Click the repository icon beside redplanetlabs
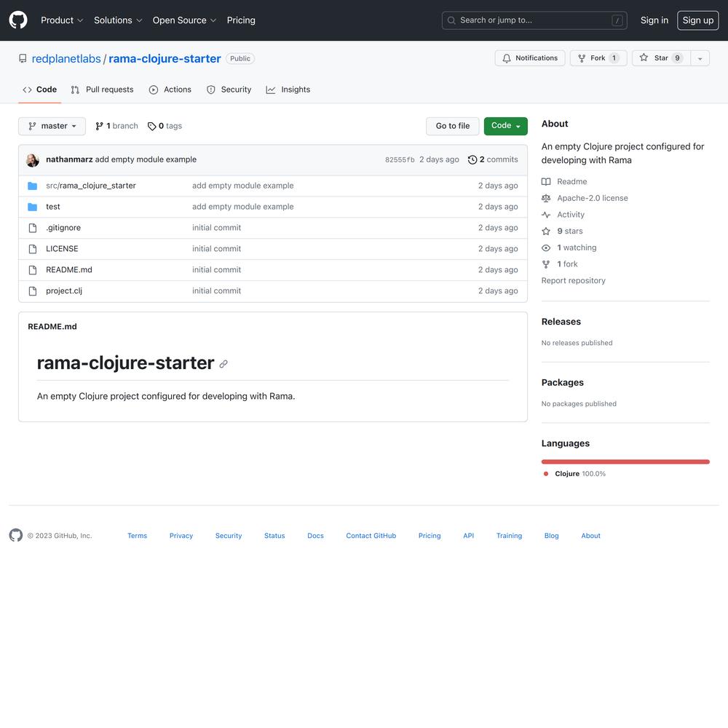This screenshot has height=728, width=728. 23,58
